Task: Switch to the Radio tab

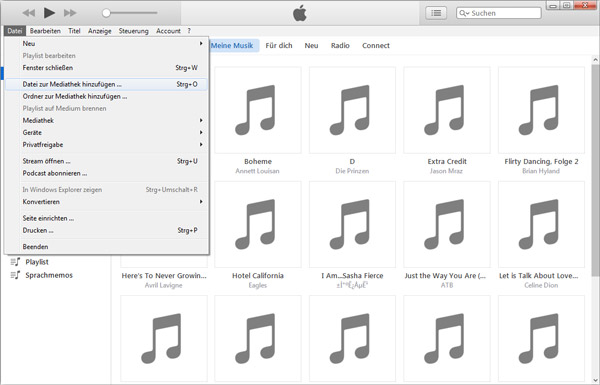Action: point(340,46)
